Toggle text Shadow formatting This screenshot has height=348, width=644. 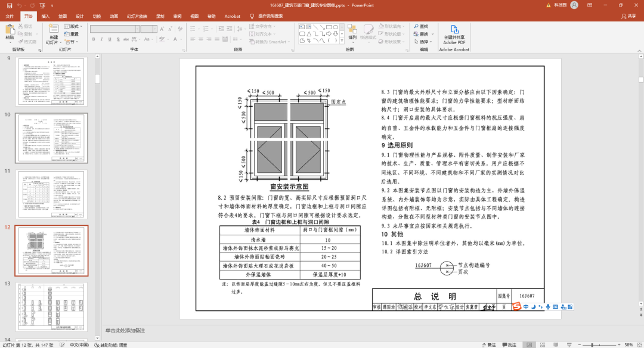pos(118,39)
